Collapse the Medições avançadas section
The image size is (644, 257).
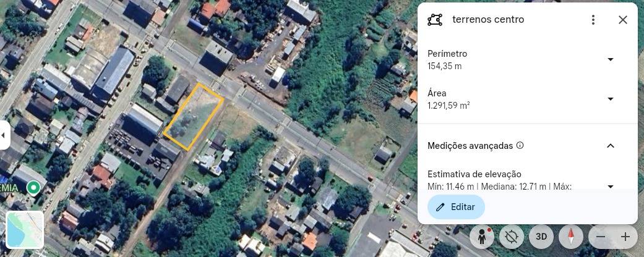pos(611,146)
